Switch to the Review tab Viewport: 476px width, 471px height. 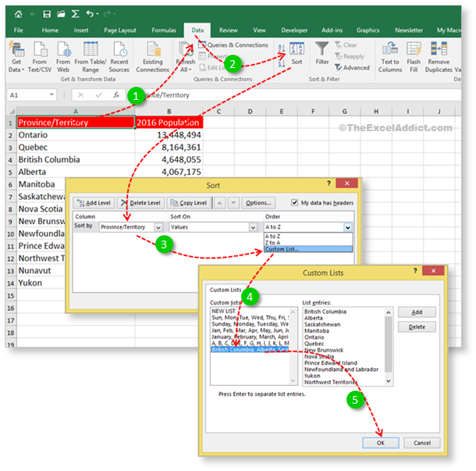[x=229, y=30]
